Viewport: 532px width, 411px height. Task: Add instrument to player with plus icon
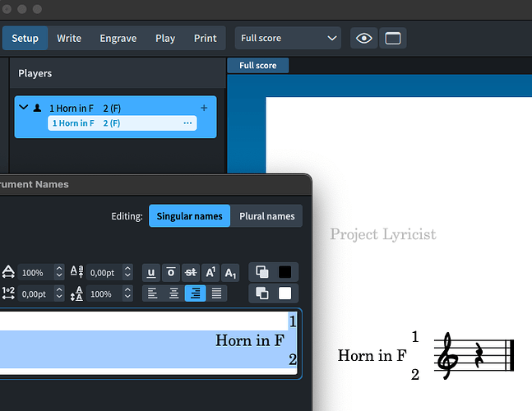[204, 108]
